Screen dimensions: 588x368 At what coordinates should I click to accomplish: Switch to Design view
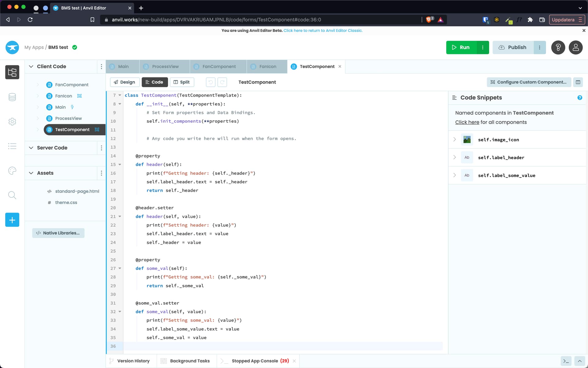coord(124,82)
